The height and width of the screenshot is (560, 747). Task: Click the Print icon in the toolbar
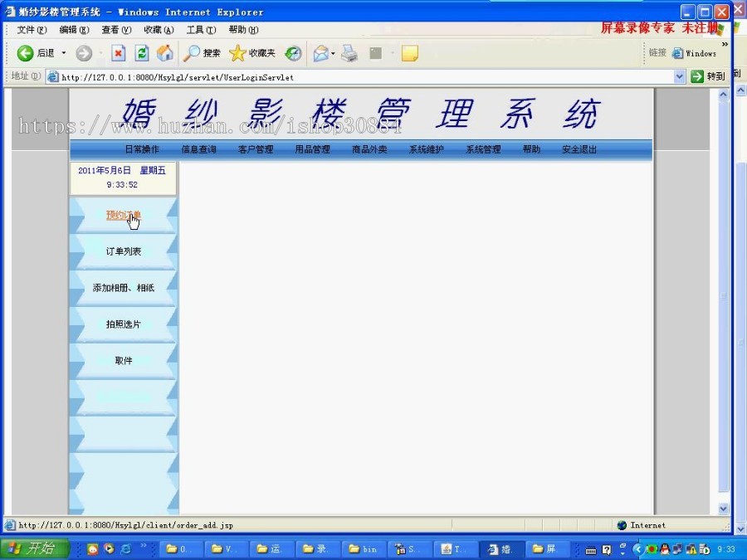coord(349,52)
